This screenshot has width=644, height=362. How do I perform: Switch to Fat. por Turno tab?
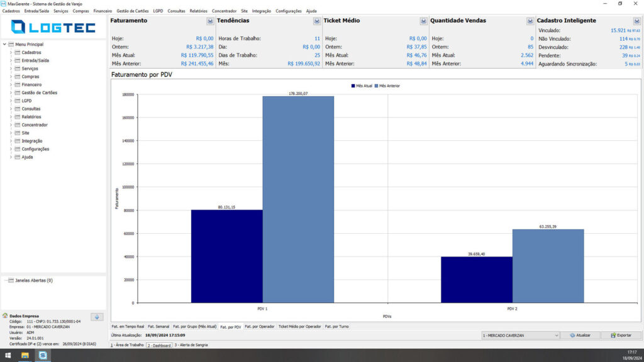[337, 327]
